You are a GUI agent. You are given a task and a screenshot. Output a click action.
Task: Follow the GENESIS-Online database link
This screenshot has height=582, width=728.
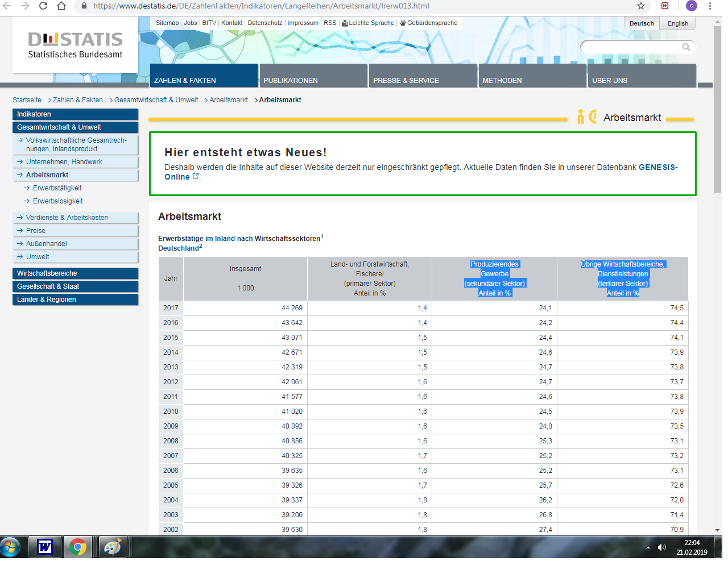(657, 168)
